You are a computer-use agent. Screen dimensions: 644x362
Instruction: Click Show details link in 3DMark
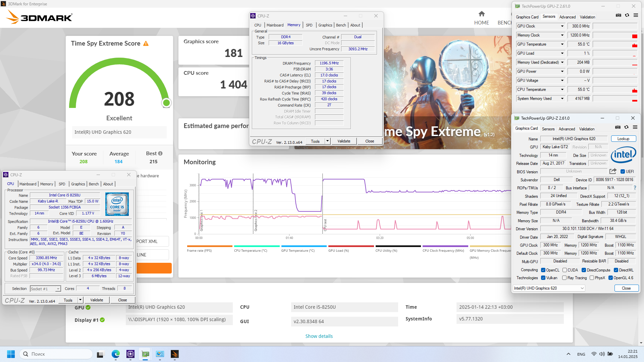[x=319, y=336]
